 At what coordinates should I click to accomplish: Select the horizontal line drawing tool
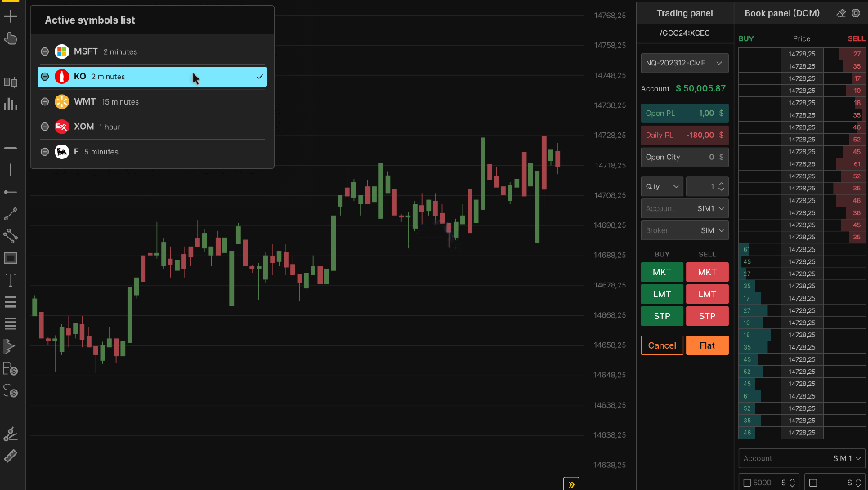click(x=11, y=148)
